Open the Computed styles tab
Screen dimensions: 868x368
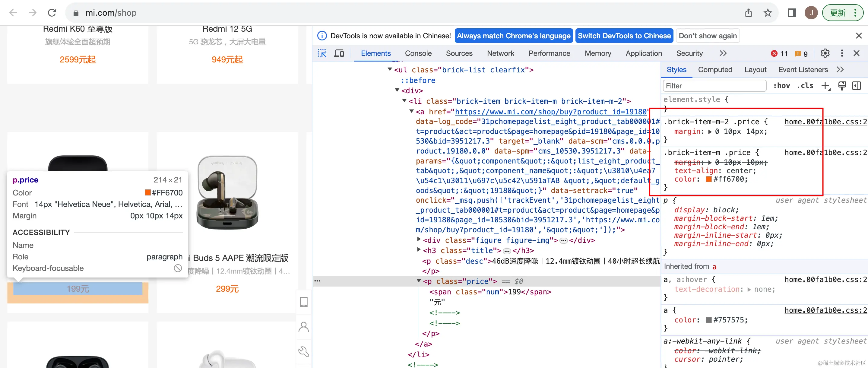click(x=715, y=70)
